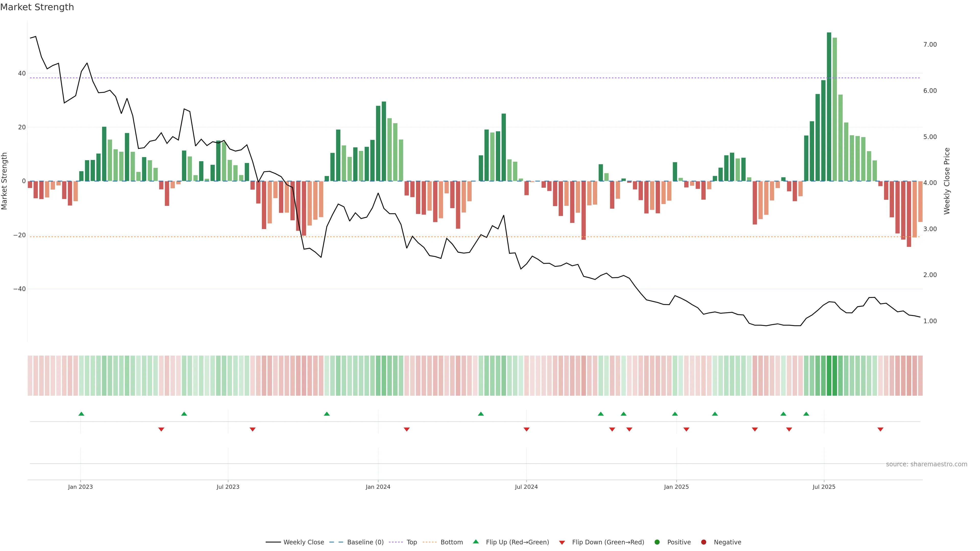This screenshot has height=551, width=980.
Task: Click the Jan 2023 x-axis label
Action: [x=80, y=487]
